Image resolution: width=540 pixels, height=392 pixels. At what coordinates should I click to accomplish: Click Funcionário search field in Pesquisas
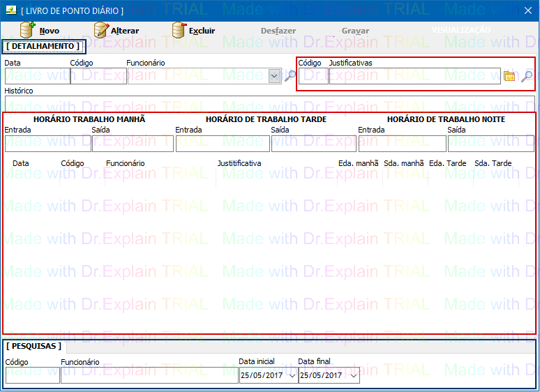[x=149, y=375]
